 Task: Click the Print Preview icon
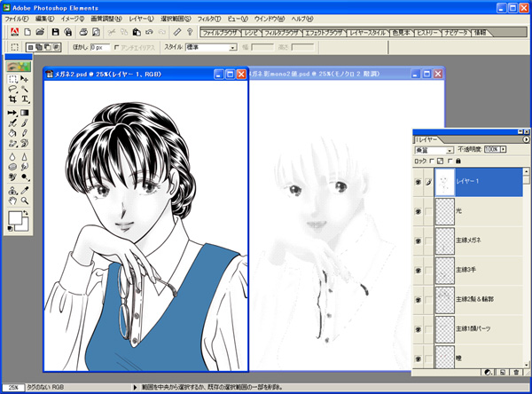97,32
